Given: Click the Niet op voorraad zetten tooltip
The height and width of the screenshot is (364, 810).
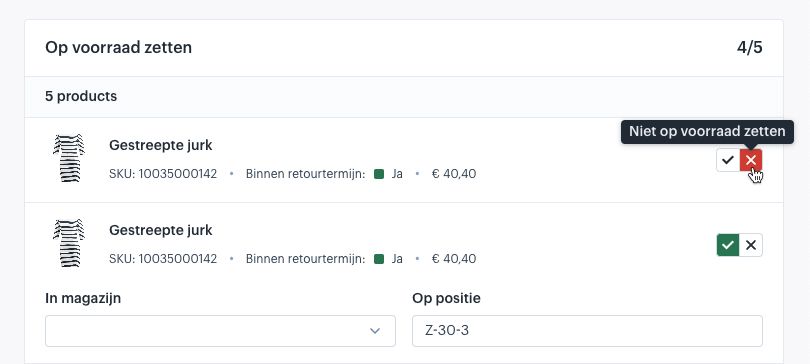Looking at the screenshot, I should click(707, 132).
